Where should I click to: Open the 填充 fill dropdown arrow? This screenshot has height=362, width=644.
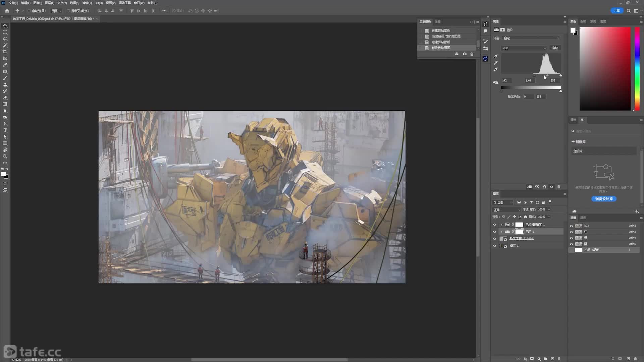[x=549, y=217]
